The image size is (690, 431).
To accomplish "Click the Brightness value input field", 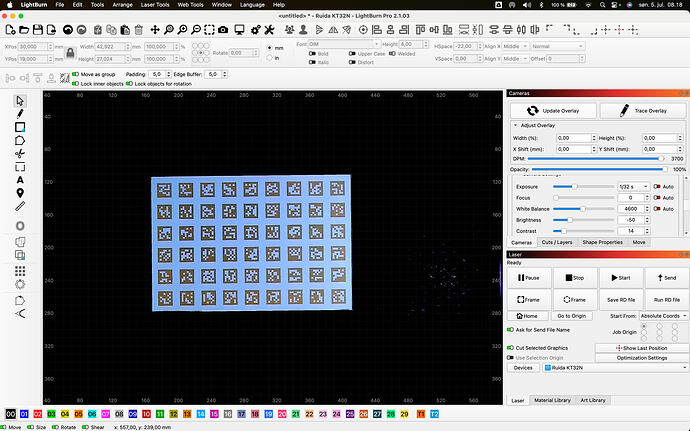I will click(x=631, y=220).
